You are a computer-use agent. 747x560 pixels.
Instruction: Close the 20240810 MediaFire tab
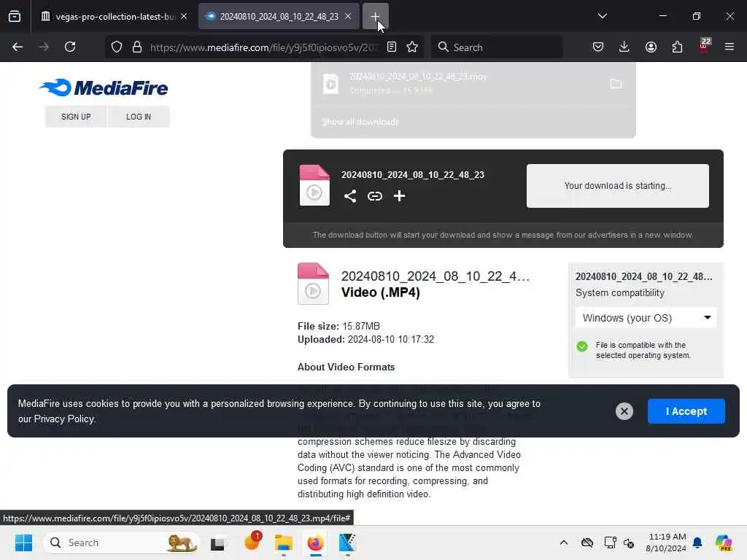pos(348,16)
